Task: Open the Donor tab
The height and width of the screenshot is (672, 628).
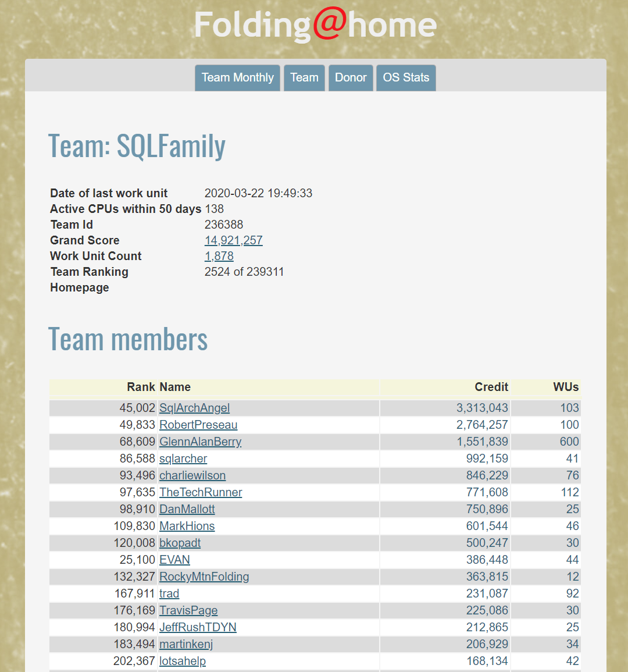Action: [351, 77]
